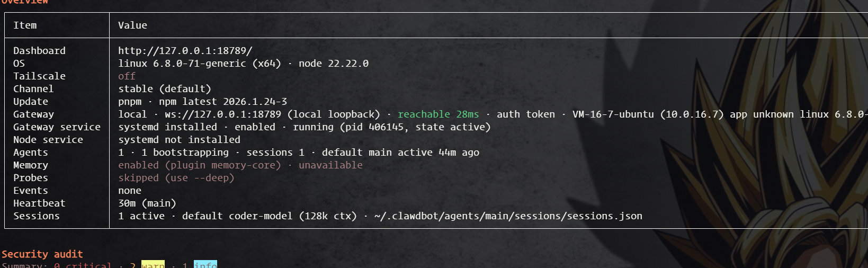Click the "Gateway service" row label
This screenshot has width=868, height=268.
click(57, 127)
